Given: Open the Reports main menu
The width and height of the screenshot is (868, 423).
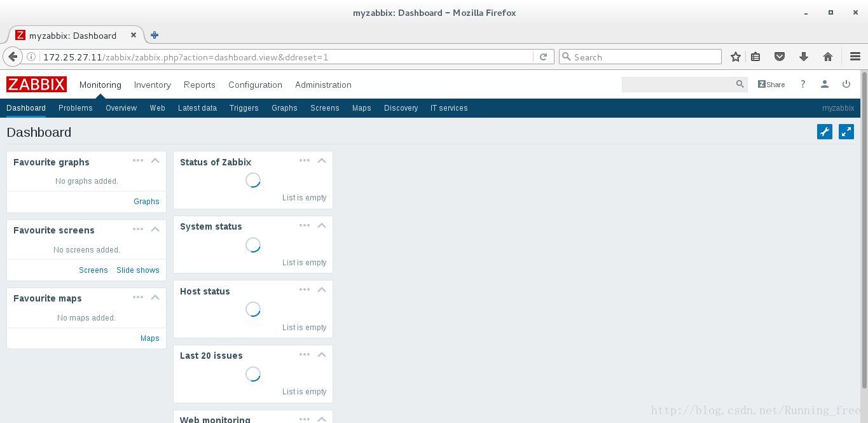Looking at the screenshot, I should 200,85.
